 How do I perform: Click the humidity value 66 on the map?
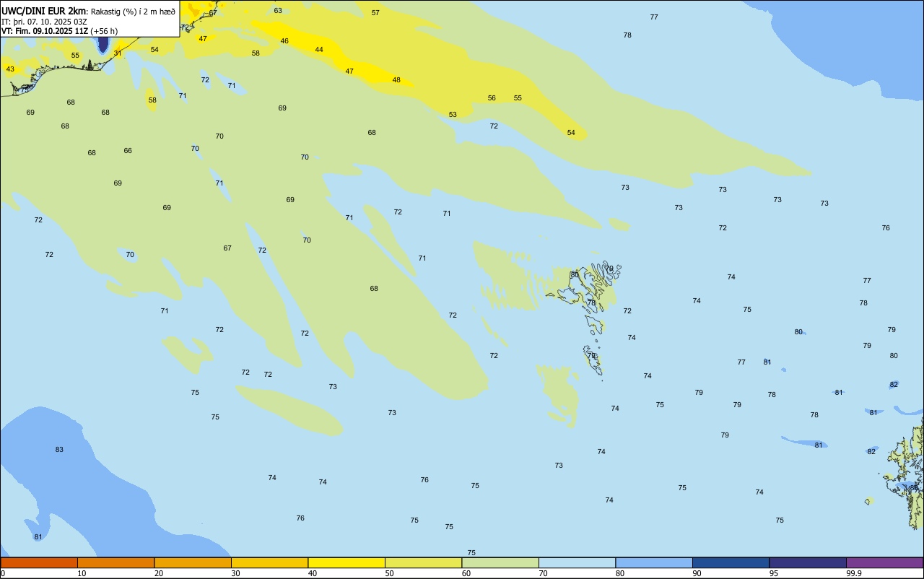tap(128, 151)
